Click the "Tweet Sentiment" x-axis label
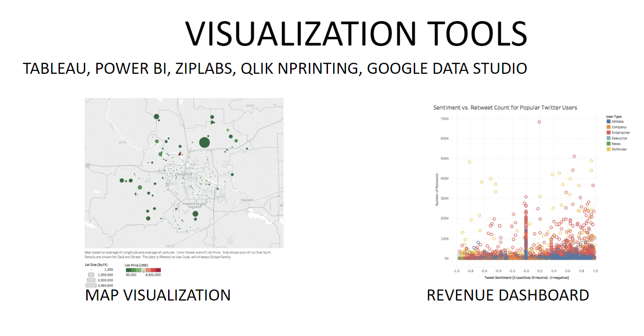 526,278
